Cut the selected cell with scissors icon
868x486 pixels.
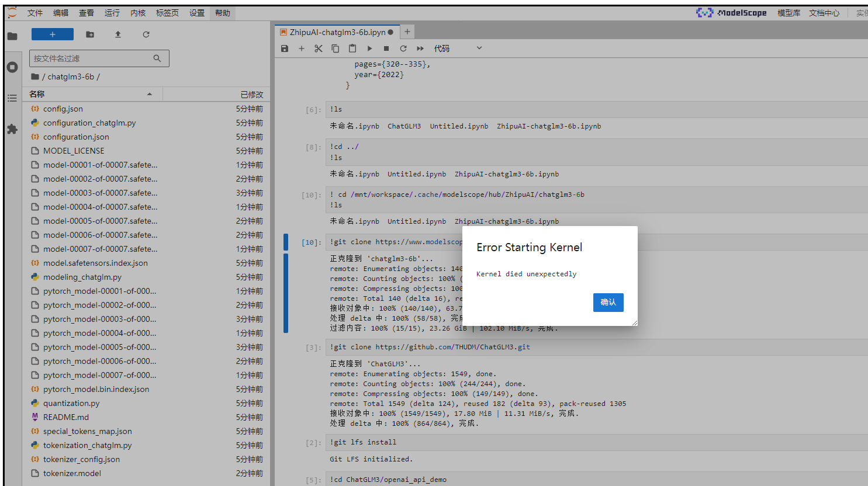[319, 48]
